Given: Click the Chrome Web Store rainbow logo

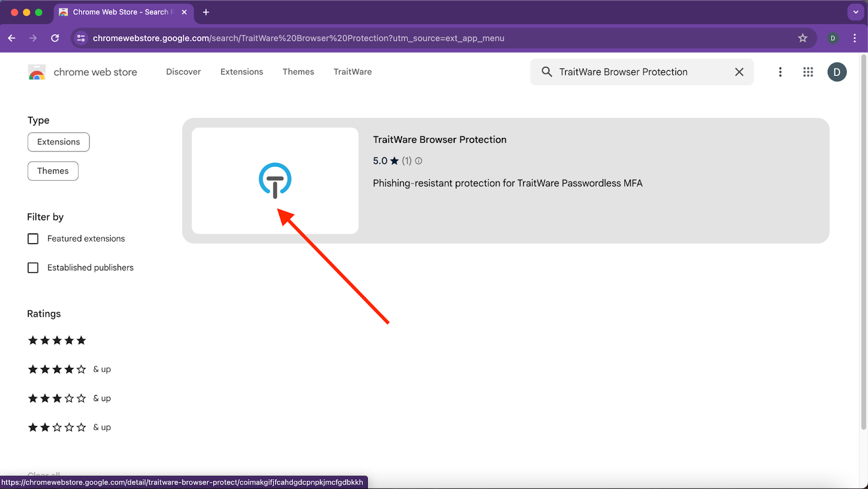Looking at the screenshot, I should pyautogui.click(x=37, y=72).
